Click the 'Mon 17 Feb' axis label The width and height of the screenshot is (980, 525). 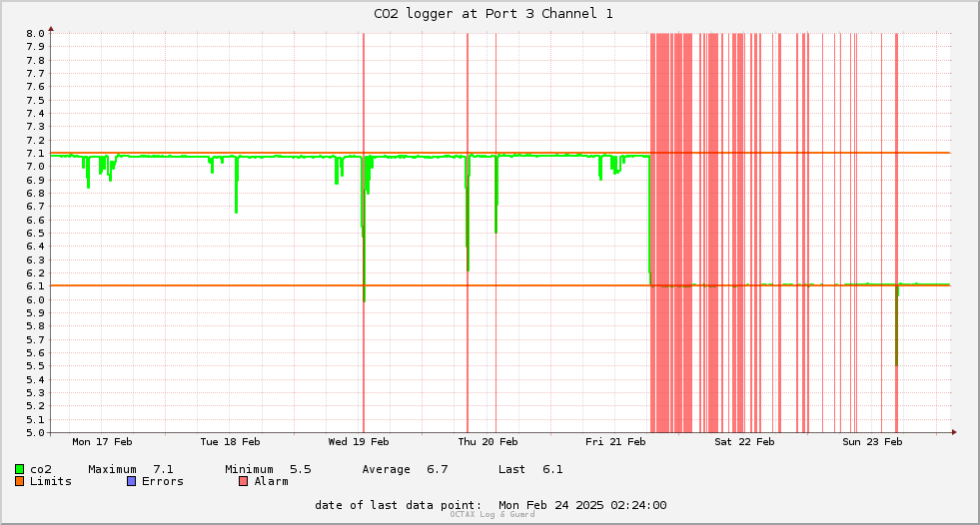click(102, 441)
